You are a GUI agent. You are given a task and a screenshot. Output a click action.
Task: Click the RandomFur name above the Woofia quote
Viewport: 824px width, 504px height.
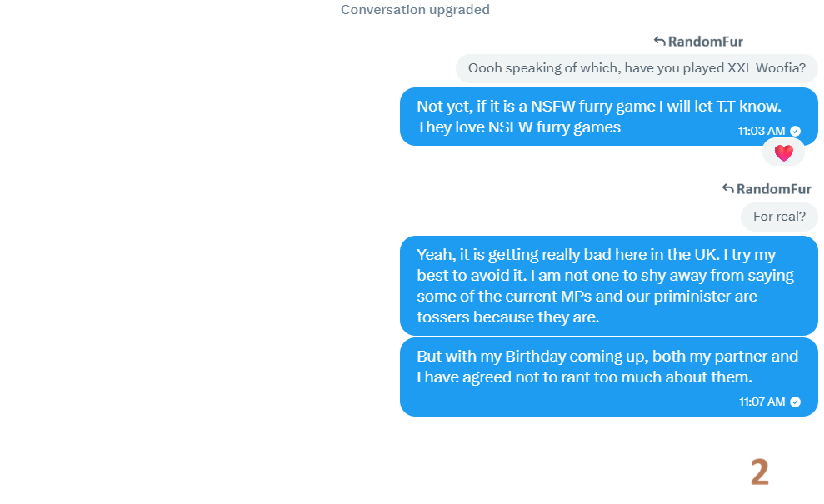pyautogui.click(x=705, y=42)
